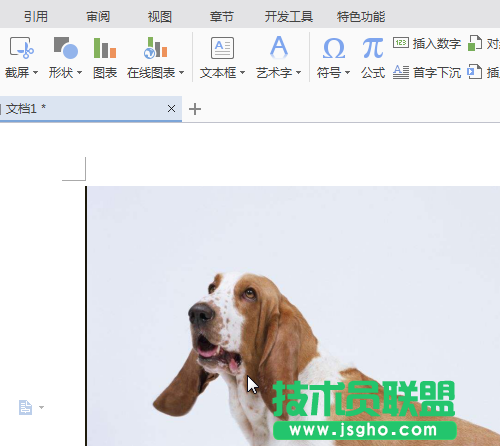
Task: Click the 形状 shapes icon
Action: point(66,48)
